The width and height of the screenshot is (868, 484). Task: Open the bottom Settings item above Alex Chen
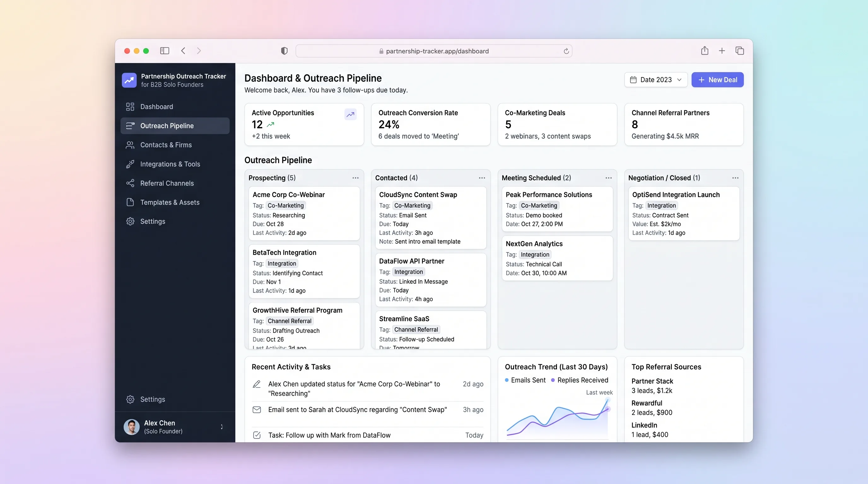coord(175,400)
